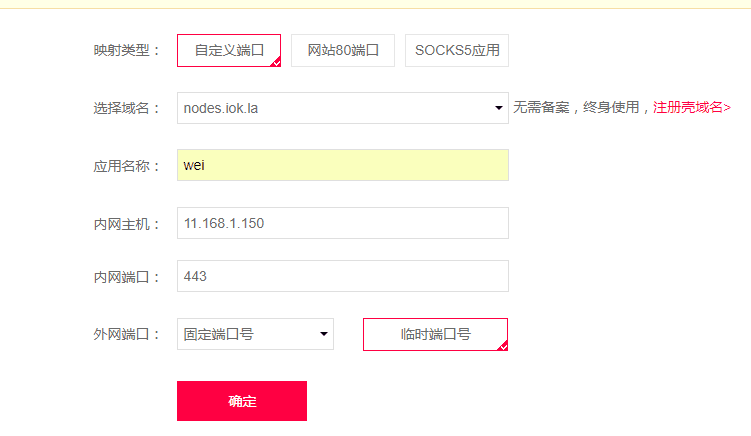Select the 临时端口号 option
Image resolution: width=751 pixels, height=436 pixels.
pos(435,335)
